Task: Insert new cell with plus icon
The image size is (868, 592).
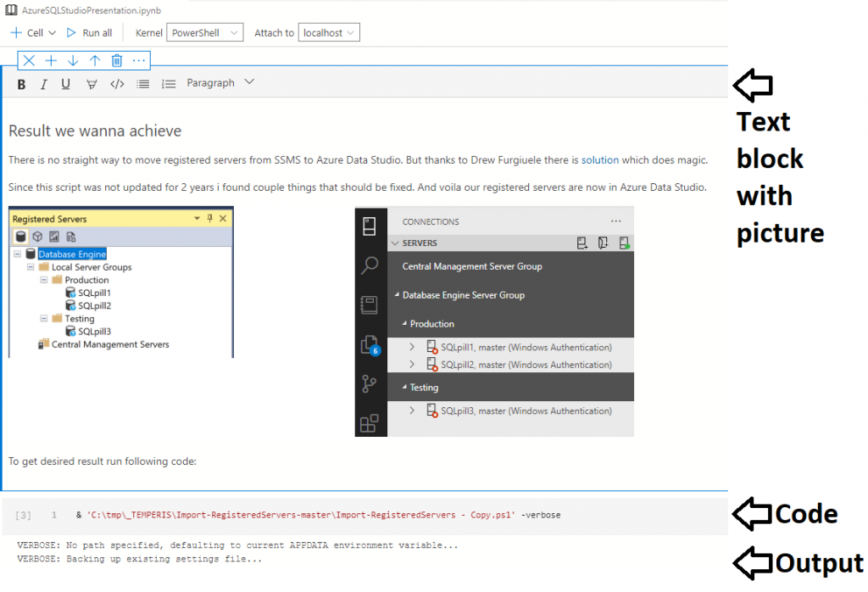Action: coord(51,60)
